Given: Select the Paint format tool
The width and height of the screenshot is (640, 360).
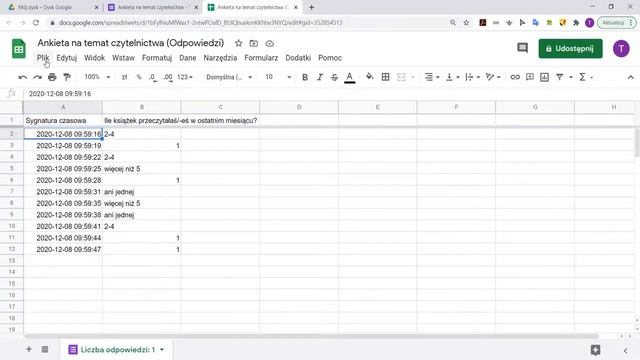Looking at the screenshot, I should 67,77.
